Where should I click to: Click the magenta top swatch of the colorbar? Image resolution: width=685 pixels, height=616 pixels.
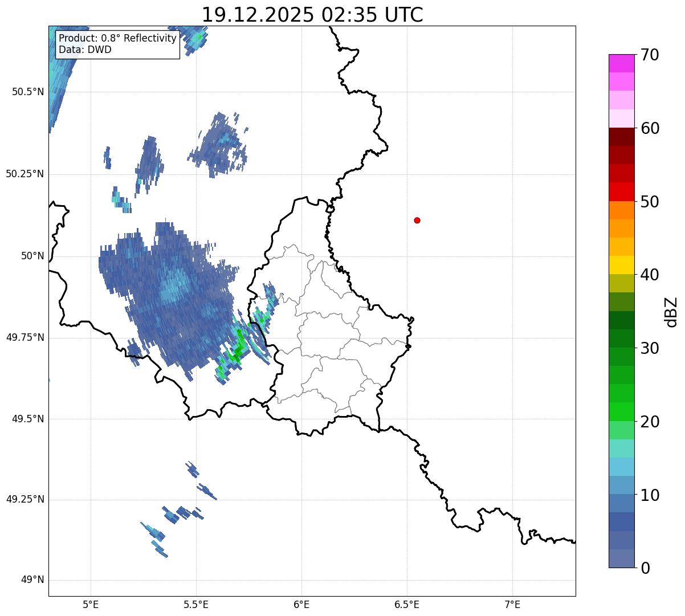click(x=621, y=63)
